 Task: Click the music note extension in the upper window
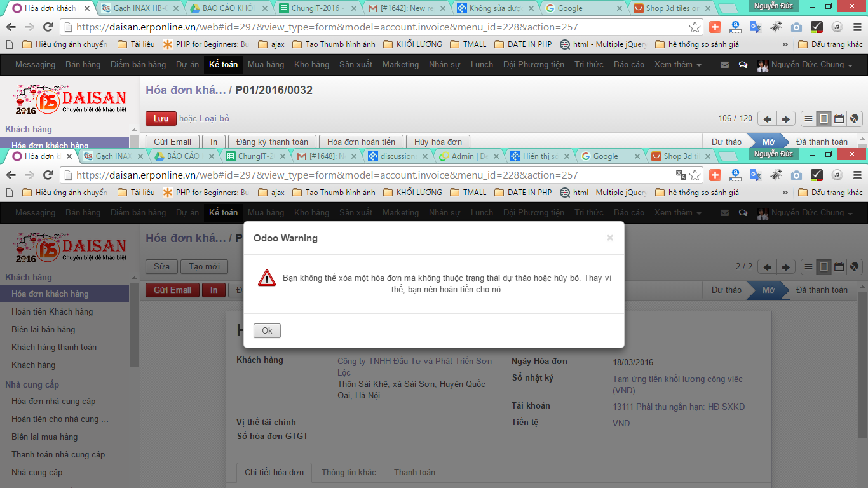click(837, 27)
